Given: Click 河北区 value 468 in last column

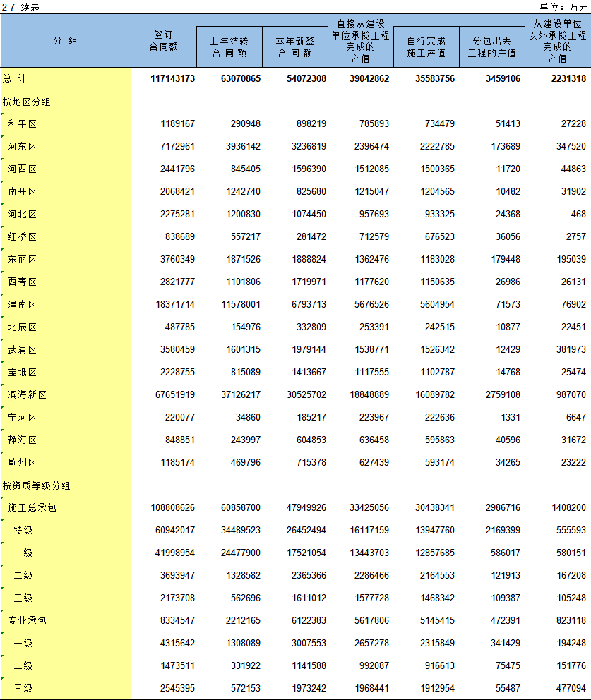Looking at the screenshot, I should coord(578,215).
